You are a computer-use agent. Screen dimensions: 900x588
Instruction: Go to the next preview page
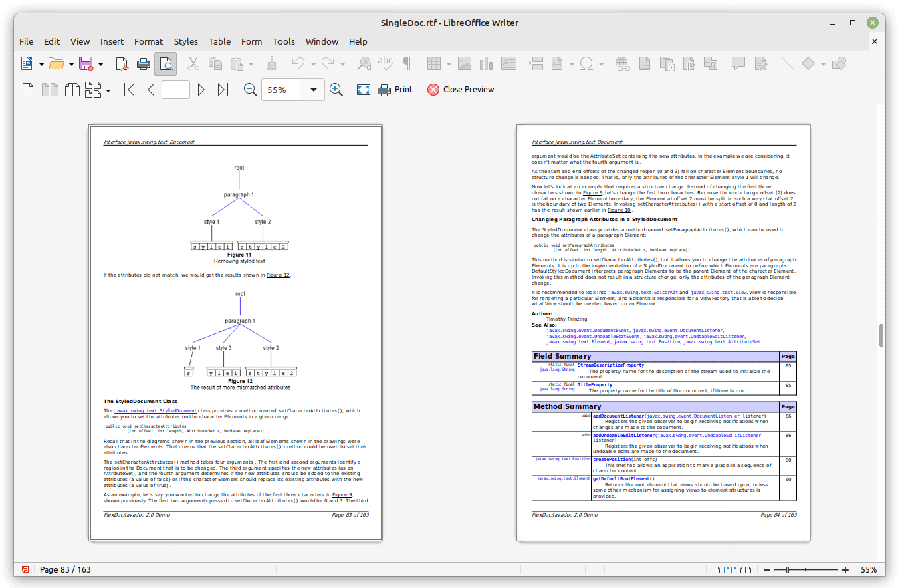(x=201, y=90)
